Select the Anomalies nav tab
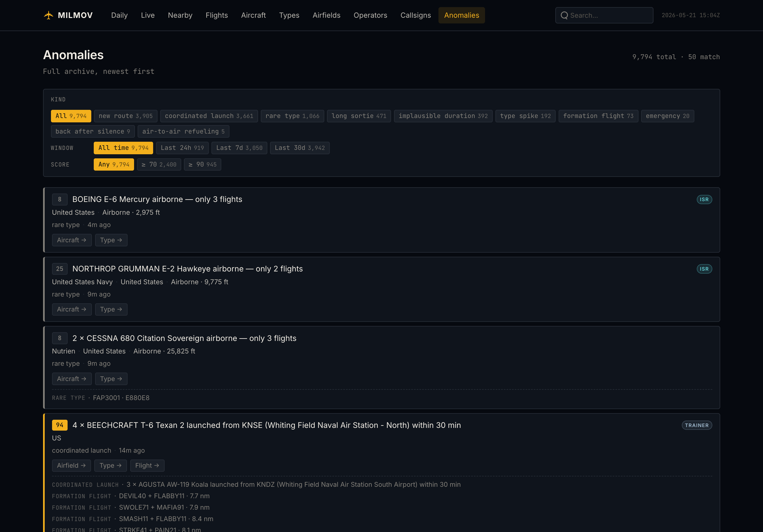 (x=462, y=15)
